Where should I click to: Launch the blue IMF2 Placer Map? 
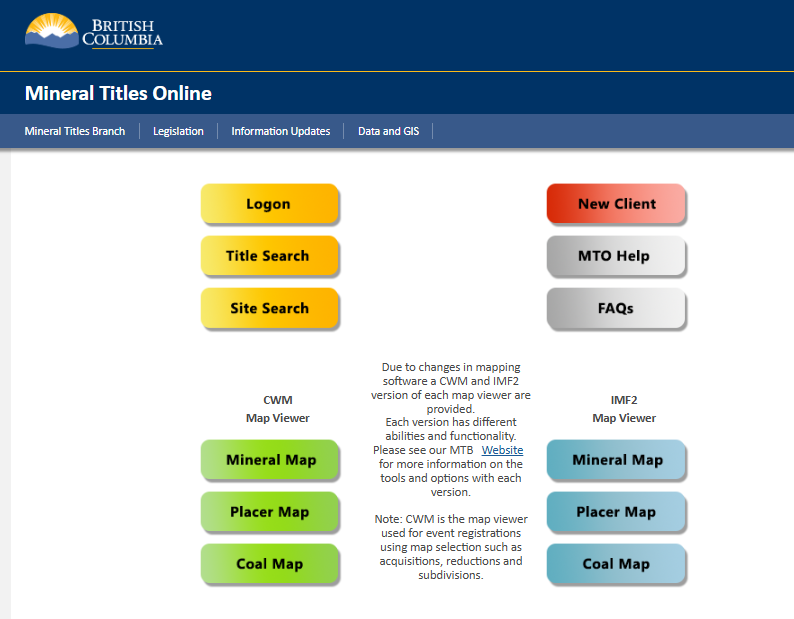[616, 512]
